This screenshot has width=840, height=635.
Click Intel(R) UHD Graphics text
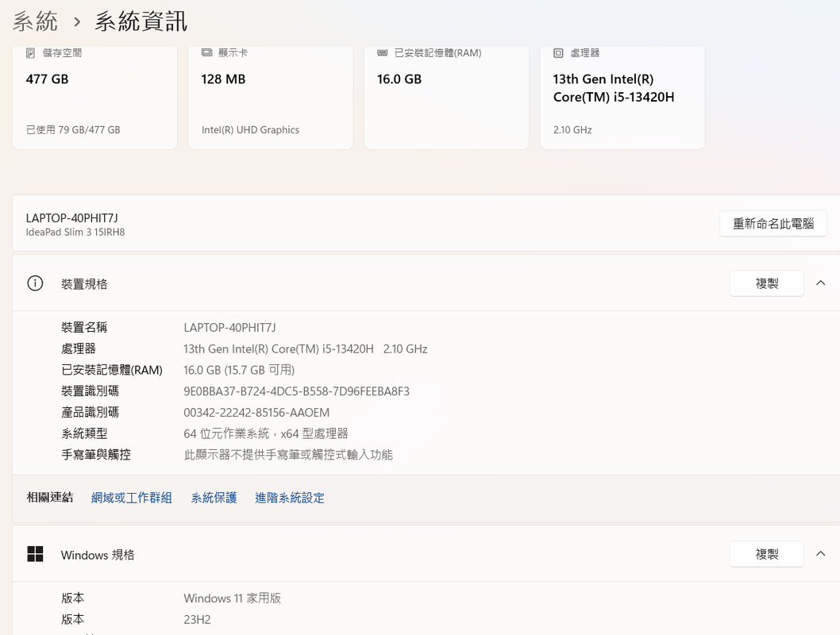tap(250, 129)
